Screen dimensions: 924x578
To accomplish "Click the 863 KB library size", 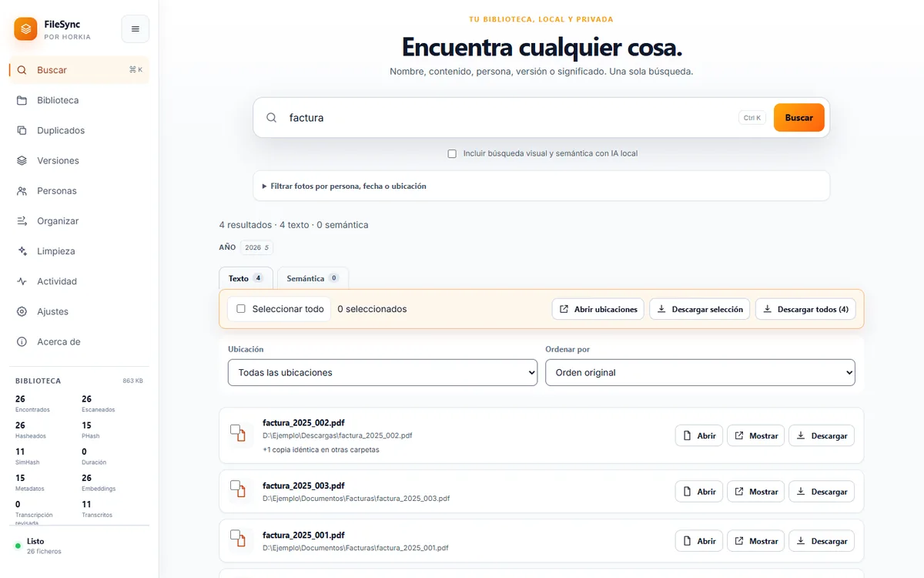I will click(132, 381).
